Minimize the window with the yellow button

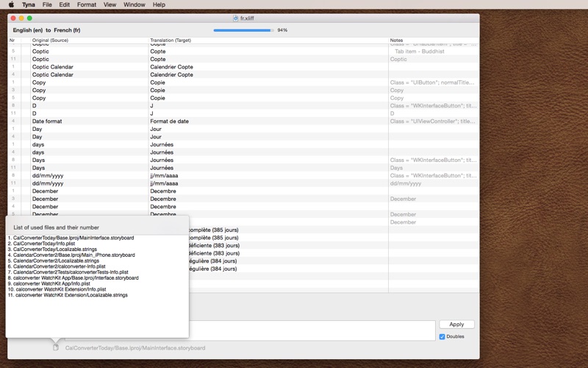21,18
